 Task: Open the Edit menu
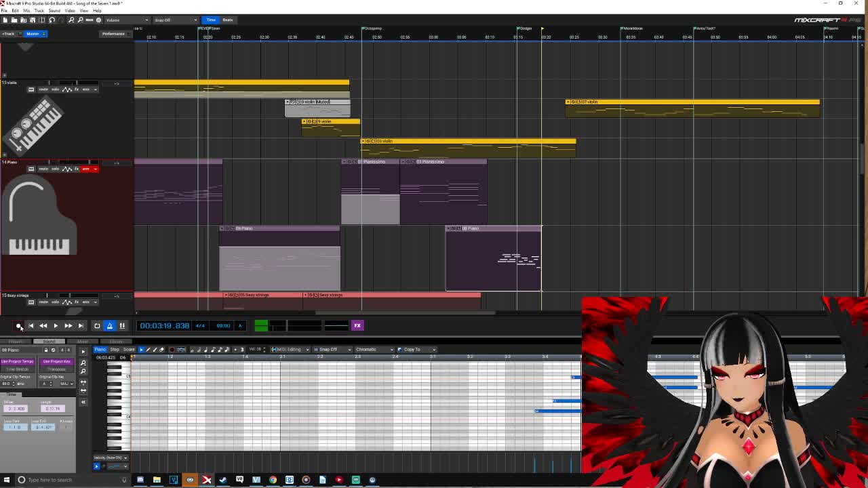pyautogui.click(x=16, y=11)
